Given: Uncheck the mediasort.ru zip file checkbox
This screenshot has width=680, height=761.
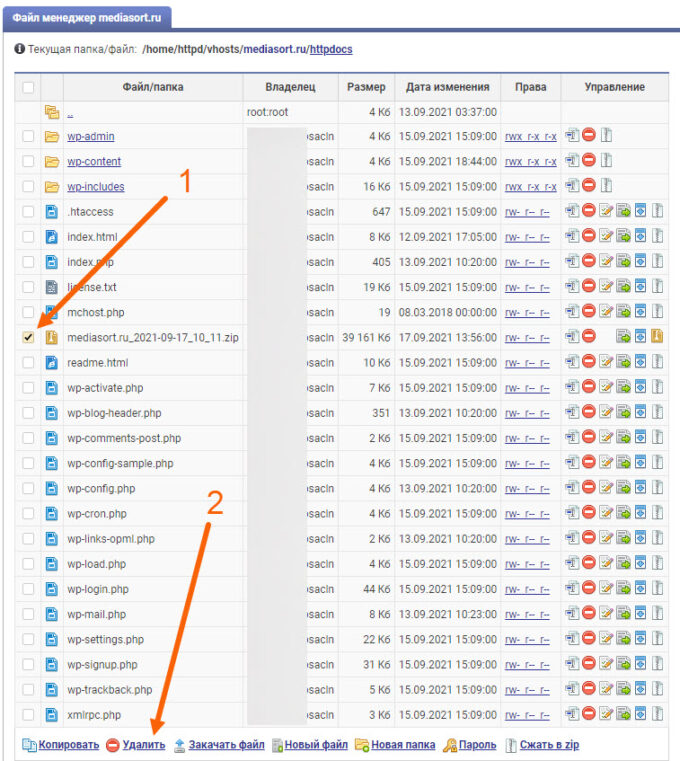Looking at the screenshot, I should tap(28, 337).
